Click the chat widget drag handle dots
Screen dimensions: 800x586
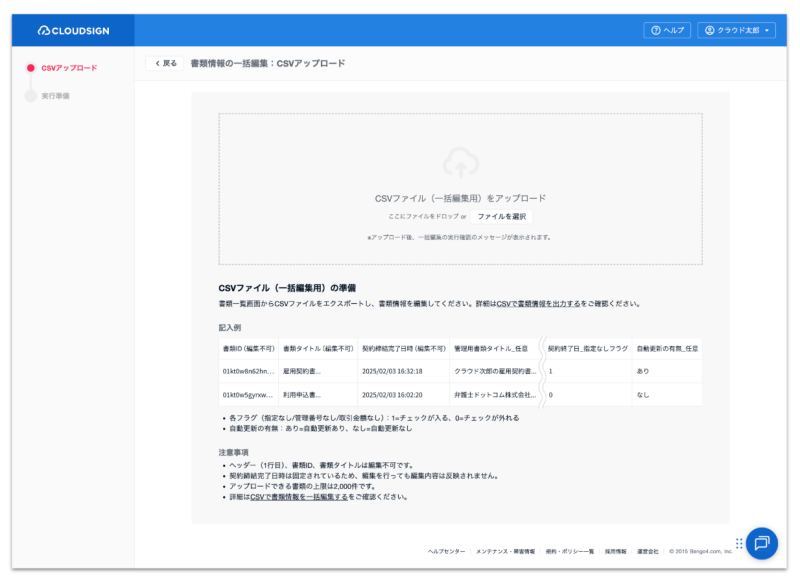click(739, 543)
